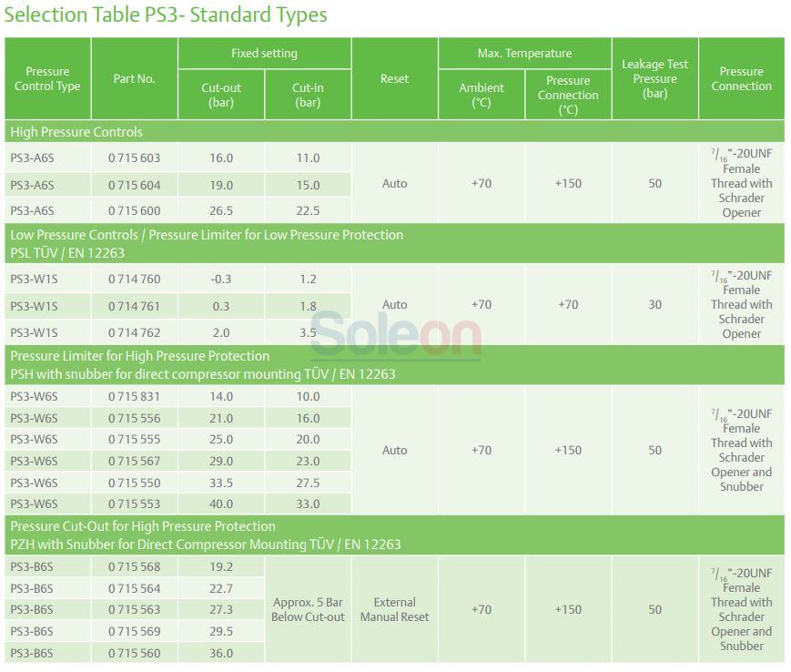Screen dimensions: 791x672
Task: Click the 'Low Pressure Controls' section banner
Action: (x=394, y=244)
